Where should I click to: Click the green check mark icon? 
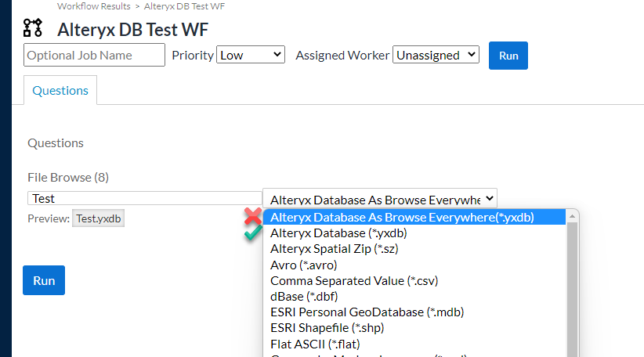252,233
